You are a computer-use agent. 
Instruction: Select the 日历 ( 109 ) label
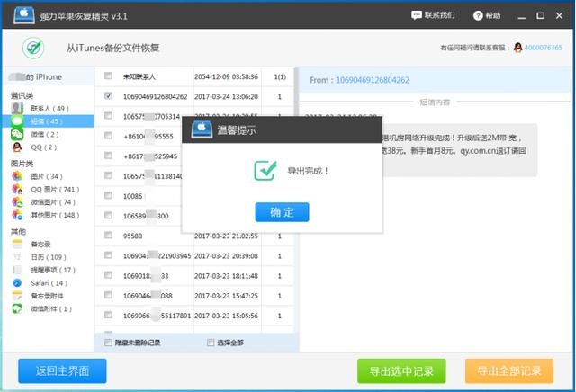click(x=49, y=257)
